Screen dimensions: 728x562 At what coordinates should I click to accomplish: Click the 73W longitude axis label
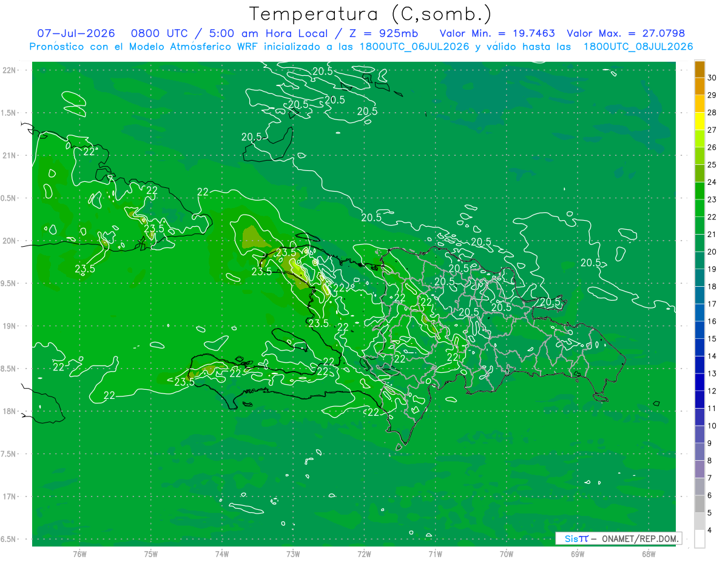click(293, 554)
